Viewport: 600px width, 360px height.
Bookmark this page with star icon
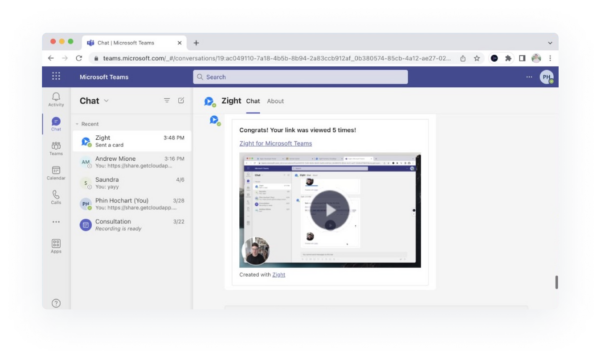pyautogui.click(x=477, y=58)
